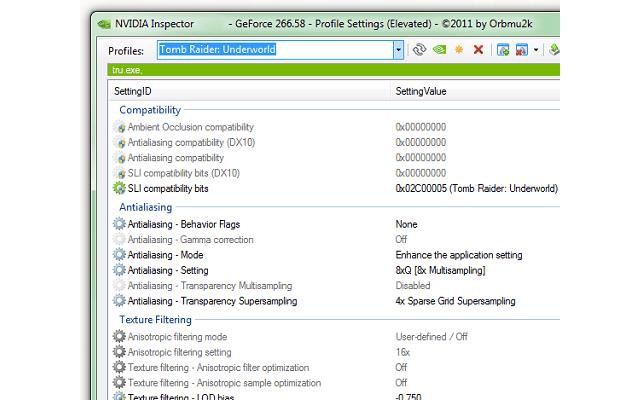Click the green NVIDIA restore defaults icon
640x400 pixels.
click(439, 50)
